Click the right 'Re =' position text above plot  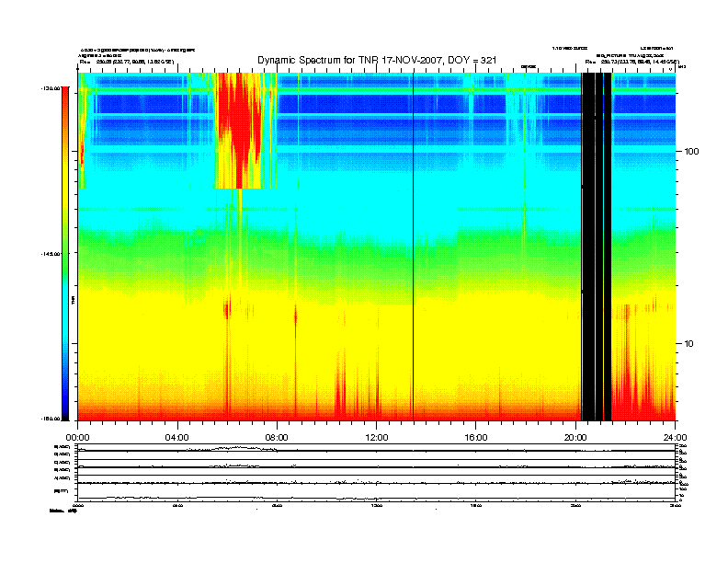[631, 62]
